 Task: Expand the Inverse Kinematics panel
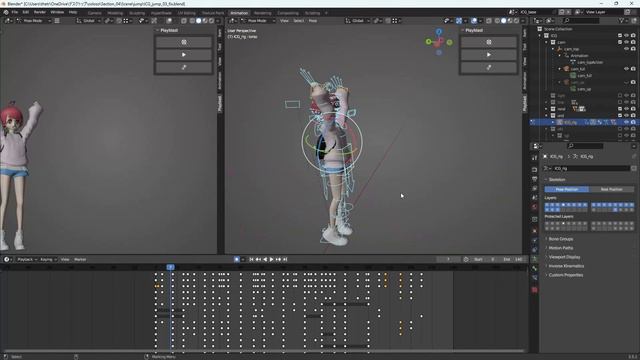[x=566, y=266]
